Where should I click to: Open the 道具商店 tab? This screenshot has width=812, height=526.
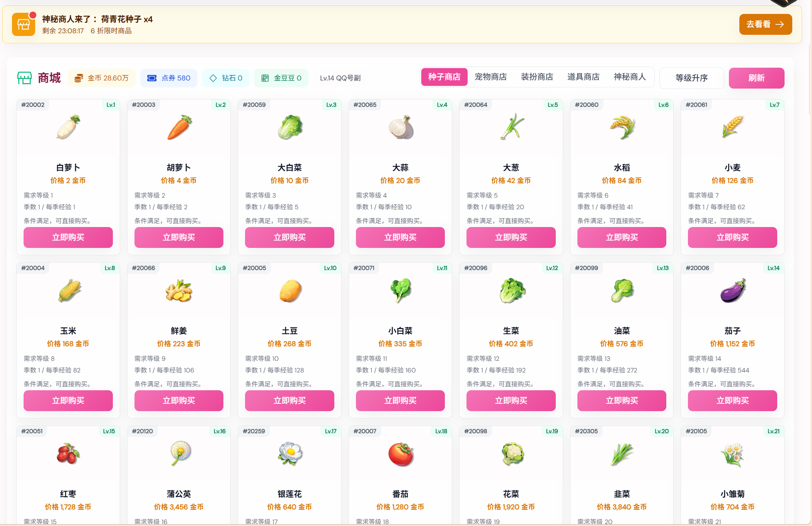[x=584, y=77]
